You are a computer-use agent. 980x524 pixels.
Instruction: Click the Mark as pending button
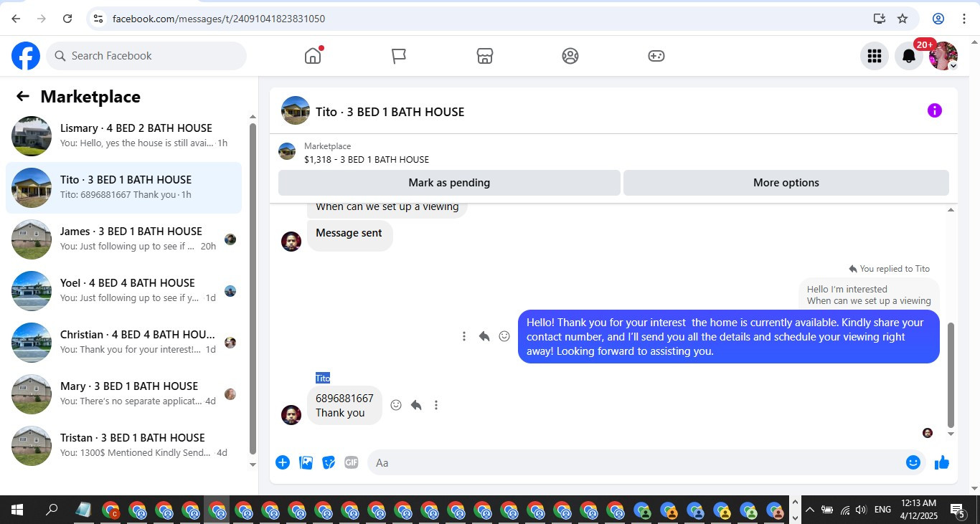(x=449, y=183)
